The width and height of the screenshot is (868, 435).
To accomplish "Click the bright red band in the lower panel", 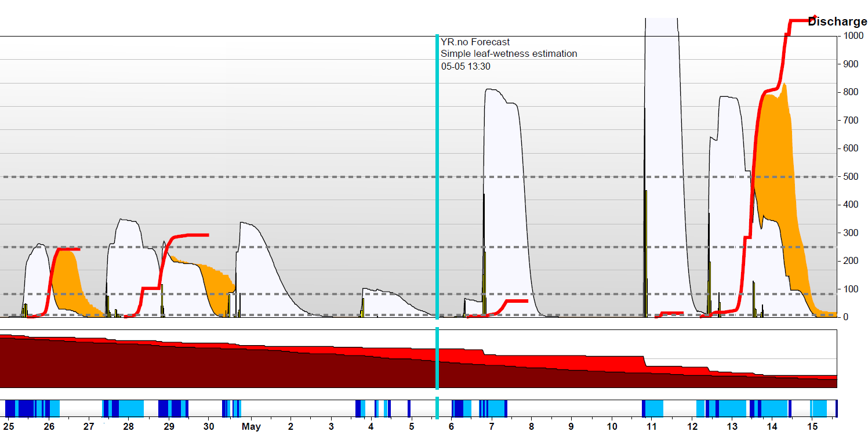I will (551, 361).
